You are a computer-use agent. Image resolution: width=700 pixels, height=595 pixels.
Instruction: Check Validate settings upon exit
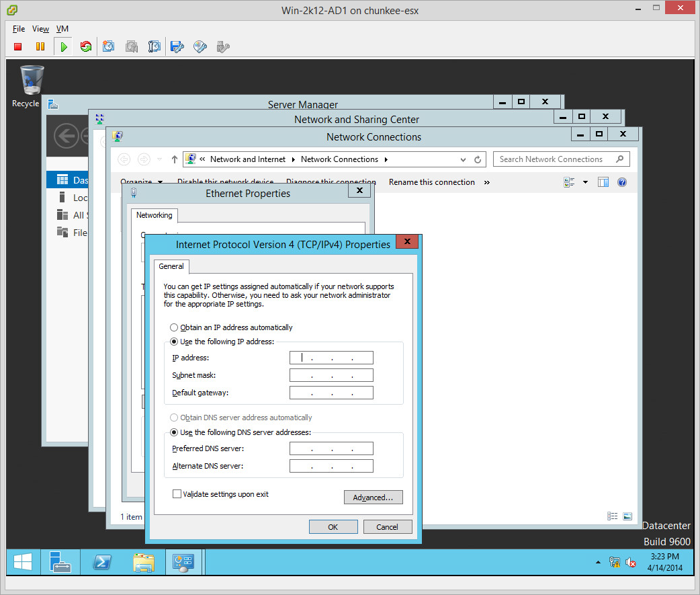(177, 494)
